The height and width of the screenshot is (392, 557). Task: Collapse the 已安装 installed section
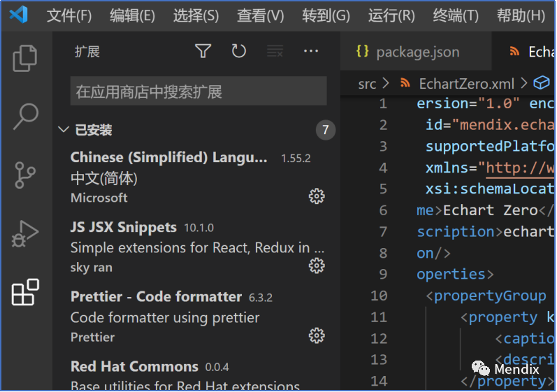(63, 129)
